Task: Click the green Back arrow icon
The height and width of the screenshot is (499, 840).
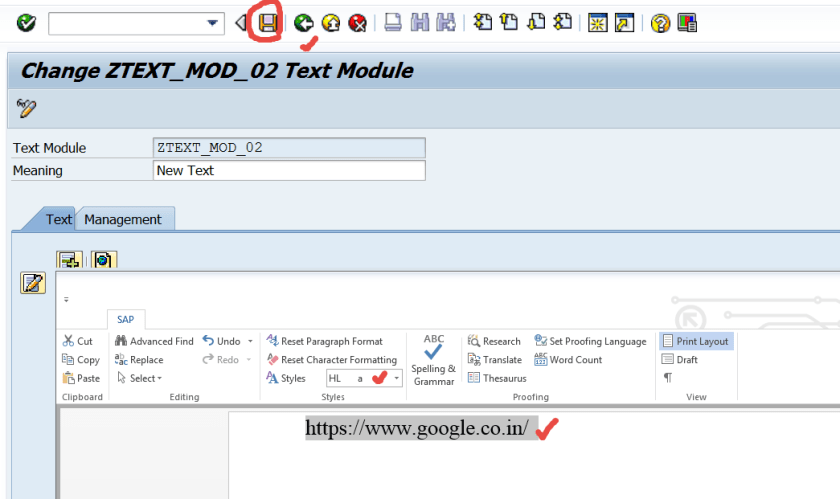Action: tap(304, 23)
